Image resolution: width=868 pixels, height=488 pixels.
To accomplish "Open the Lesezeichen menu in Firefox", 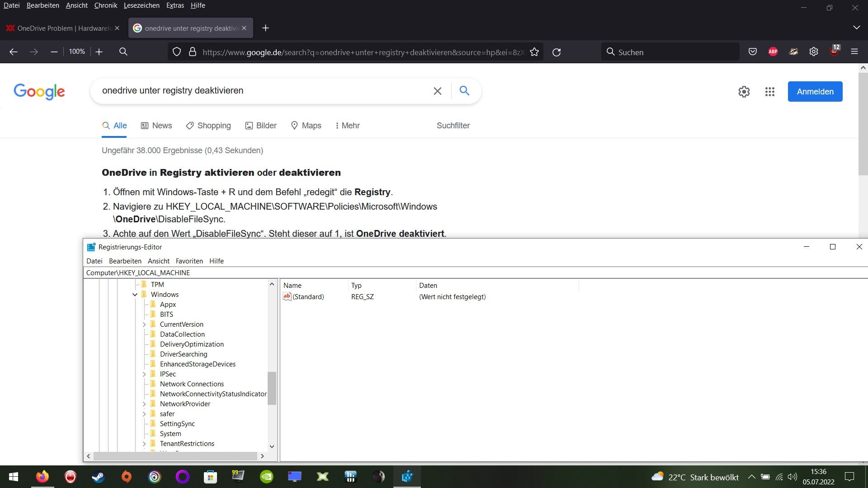I will 142,5.
